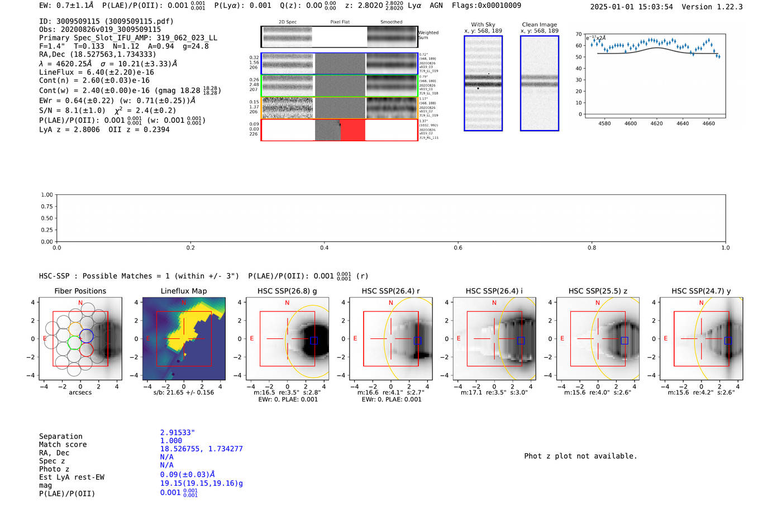
Task: Click the green-bordered 2D spec fiber row
Action: [340, 86]
